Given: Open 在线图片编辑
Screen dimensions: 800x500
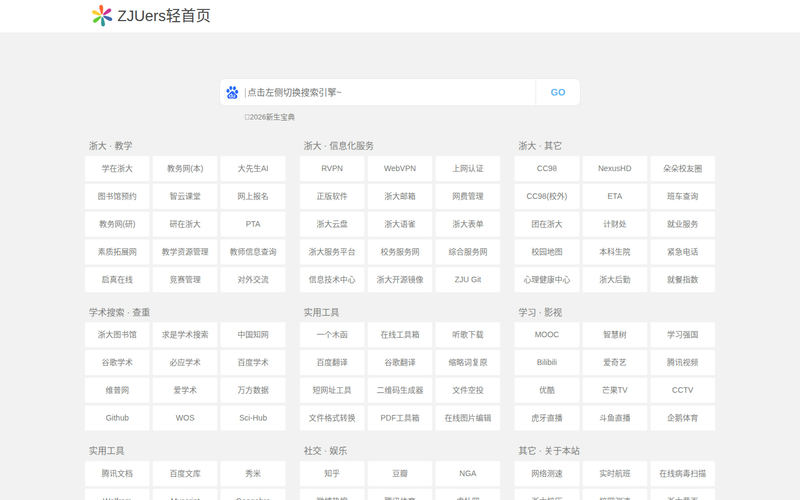Looking at the screenshot, I should pos(468,418).
